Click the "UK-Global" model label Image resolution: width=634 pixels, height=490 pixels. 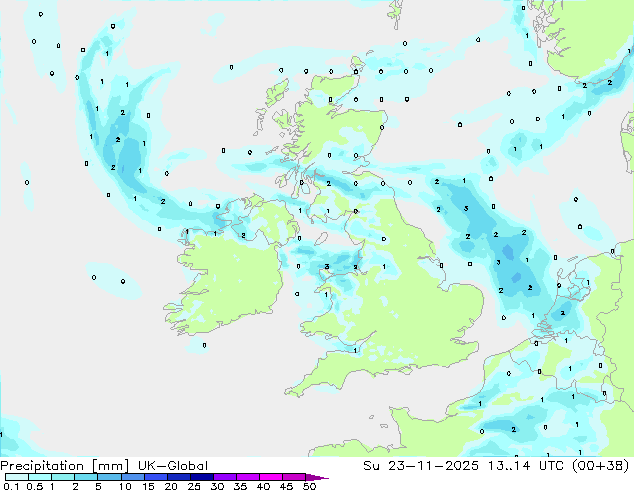[173, 466]
